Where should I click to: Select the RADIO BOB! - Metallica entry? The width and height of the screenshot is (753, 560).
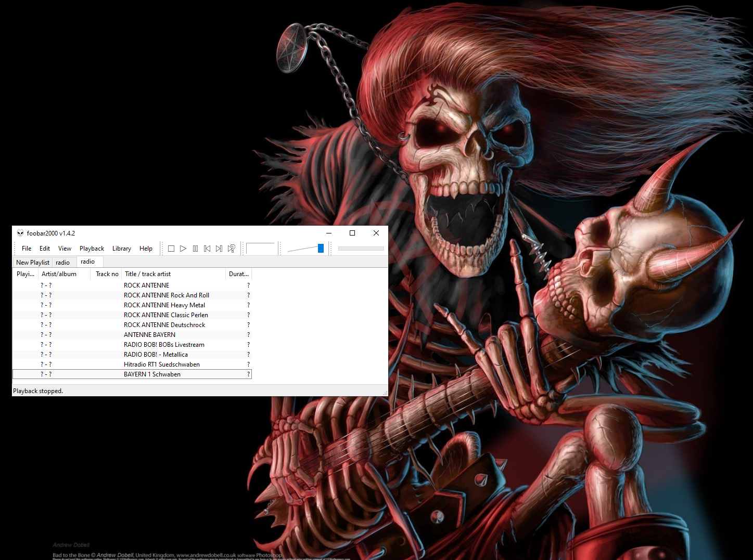pyautogui.click(x=132, y=355)
